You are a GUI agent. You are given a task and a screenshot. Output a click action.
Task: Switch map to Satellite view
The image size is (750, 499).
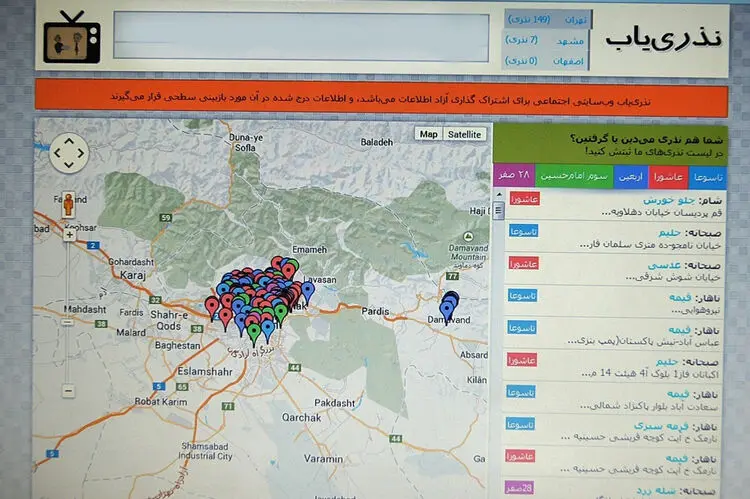pos(464,134)
